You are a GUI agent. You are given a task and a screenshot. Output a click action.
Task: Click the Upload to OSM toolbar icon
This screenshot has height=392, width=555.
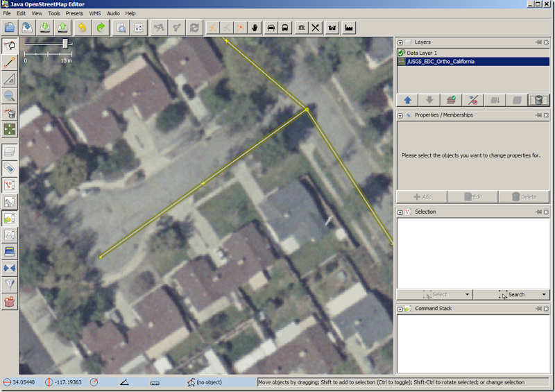pos(62,28)
